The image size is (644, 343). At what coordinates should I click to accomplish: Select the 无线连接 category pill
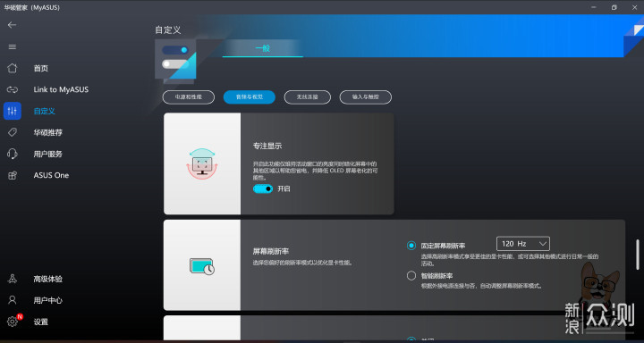[x=307, y=97]
